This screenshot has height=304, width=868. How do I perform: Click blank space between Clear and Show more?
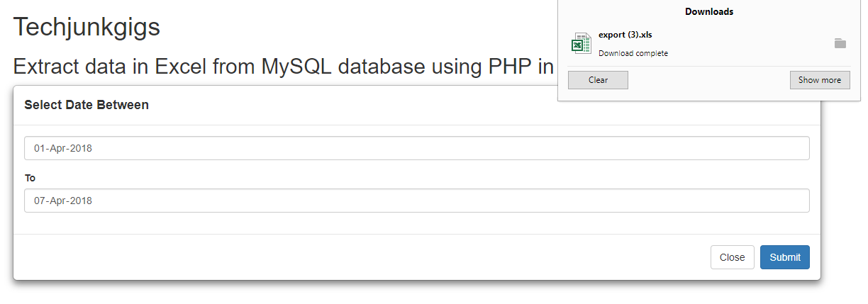709,80
